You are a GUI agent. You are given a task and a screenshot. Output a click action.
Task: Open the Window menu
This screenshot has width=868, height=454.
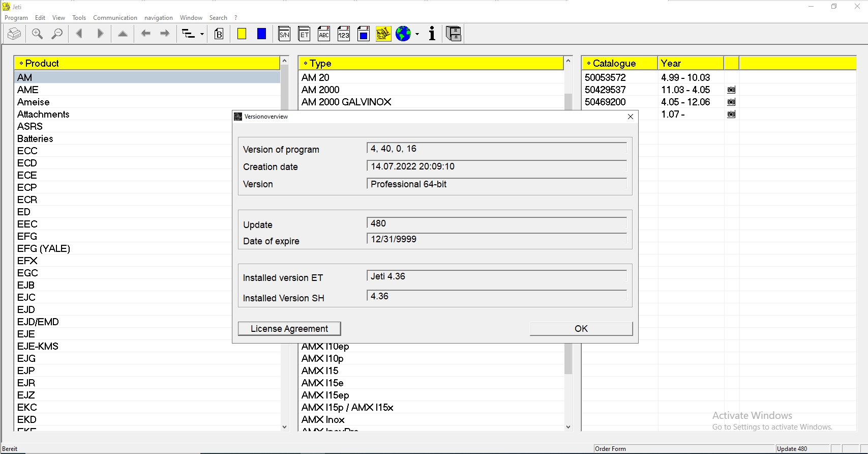pos(191,18)
